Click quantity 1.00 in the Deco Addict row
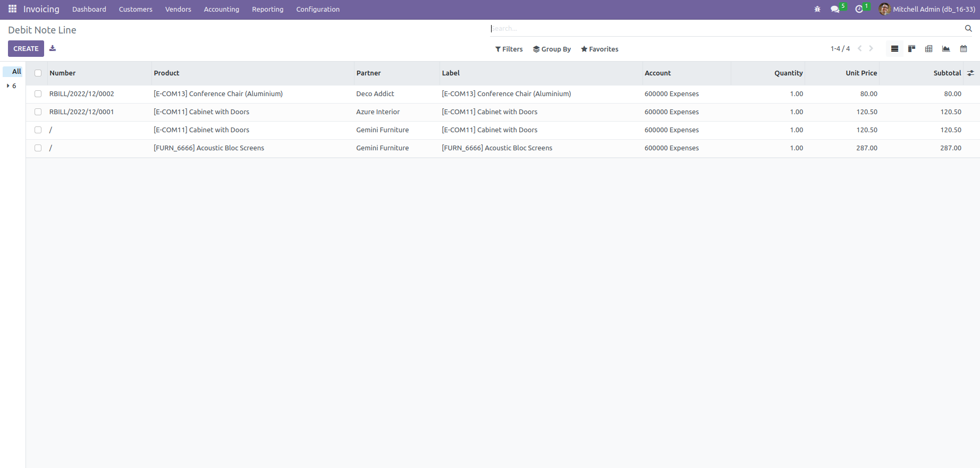This screenshot has width=980, height=468. [797, 94]
